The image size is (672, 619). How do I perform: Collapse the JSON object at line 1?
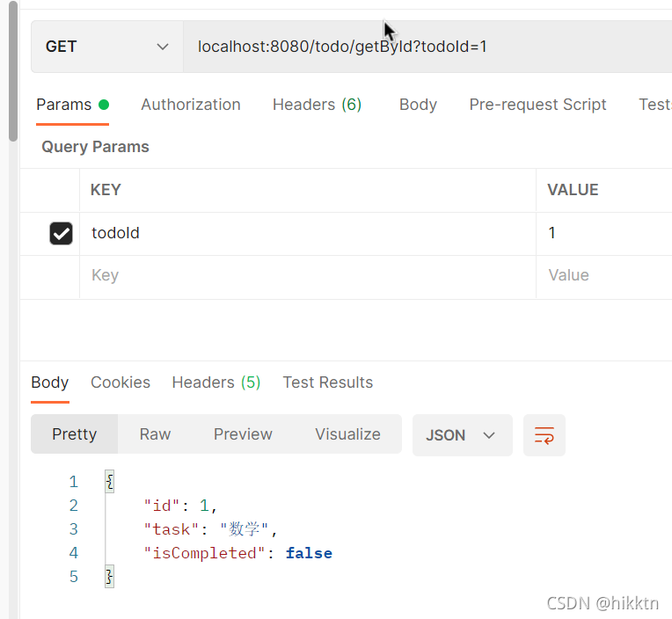point(110,482)
